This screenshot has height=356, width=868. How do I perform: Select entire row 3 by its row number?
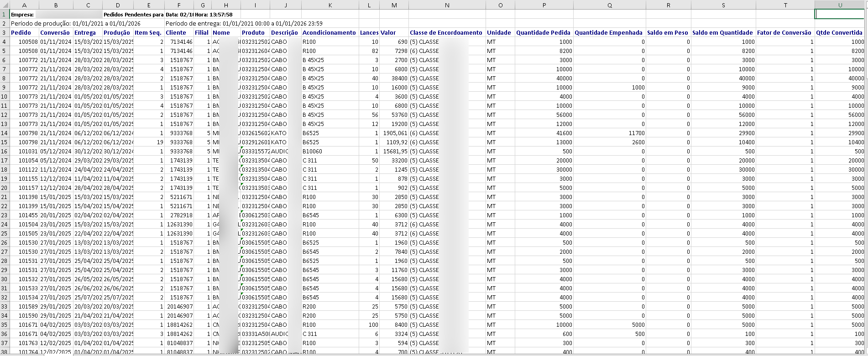click(x=5, y=32)
